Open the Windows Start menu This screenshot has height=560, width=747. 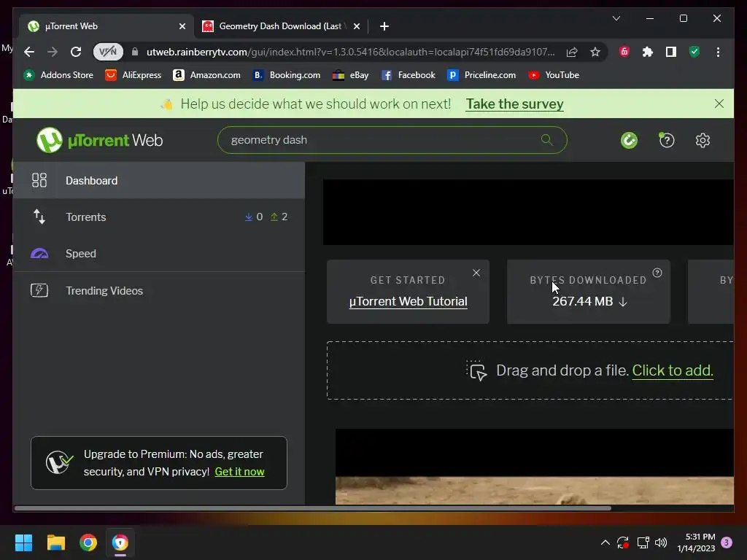pyautogui.click(x=23, y=542)
